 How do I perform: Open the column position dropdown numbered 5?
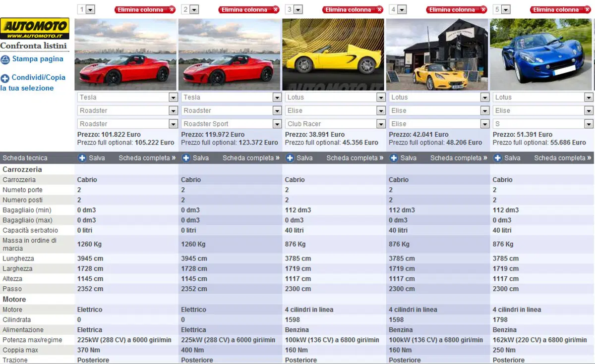coord(502,9)
